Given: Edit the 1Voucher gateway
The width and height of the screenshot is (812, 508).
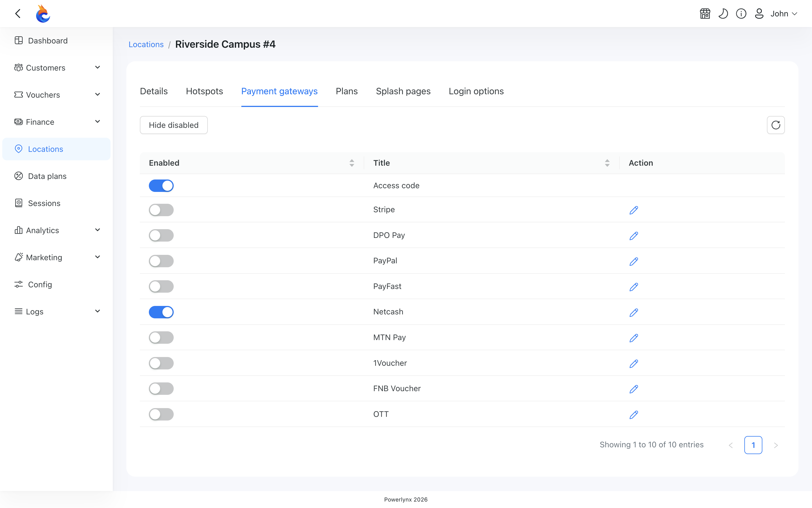Looking at the screenshot, I should [x=634, y=364].
